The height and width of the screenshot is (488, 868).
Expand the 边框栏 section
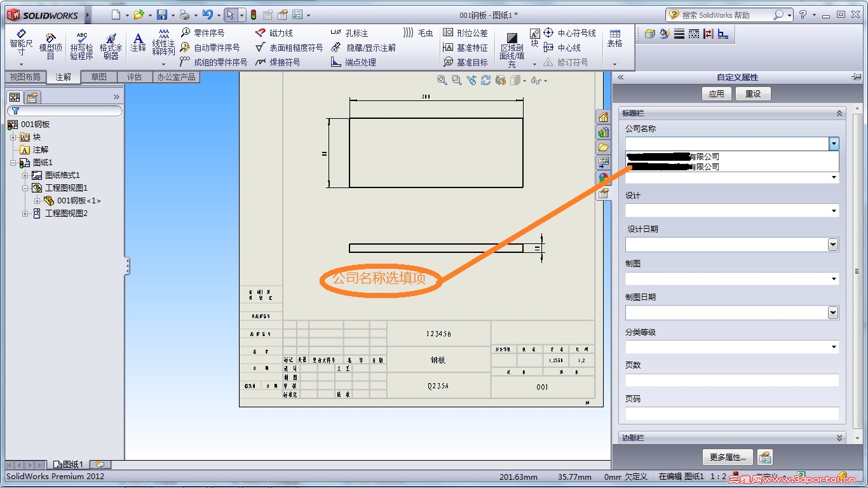[x=839, y=438]
